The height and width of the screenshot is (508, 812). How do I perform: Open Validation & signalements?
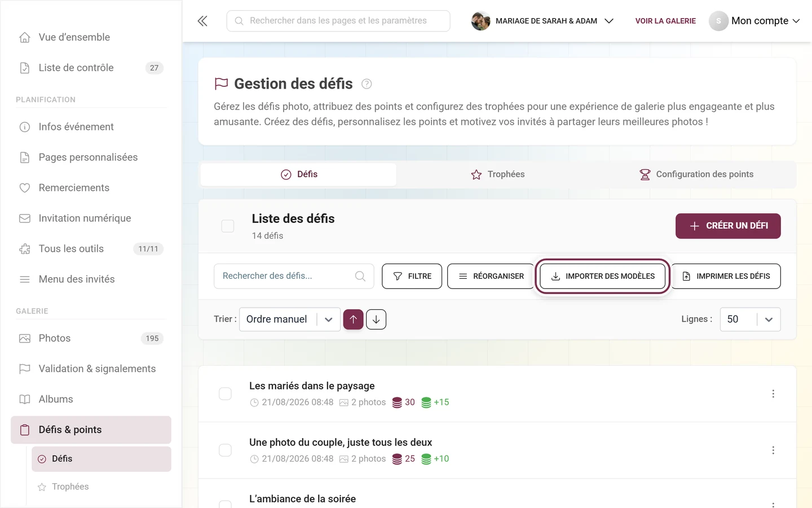click(x=91, y=369)
